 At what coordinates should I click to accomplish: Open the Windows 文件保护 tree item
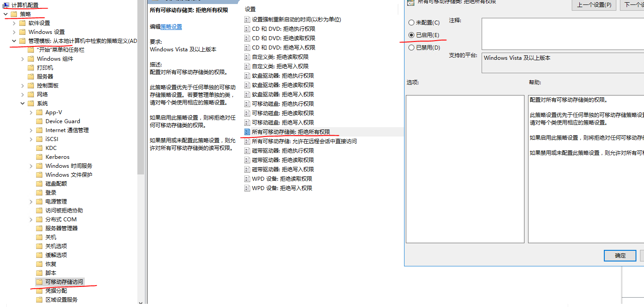click(x=69, y=174)
